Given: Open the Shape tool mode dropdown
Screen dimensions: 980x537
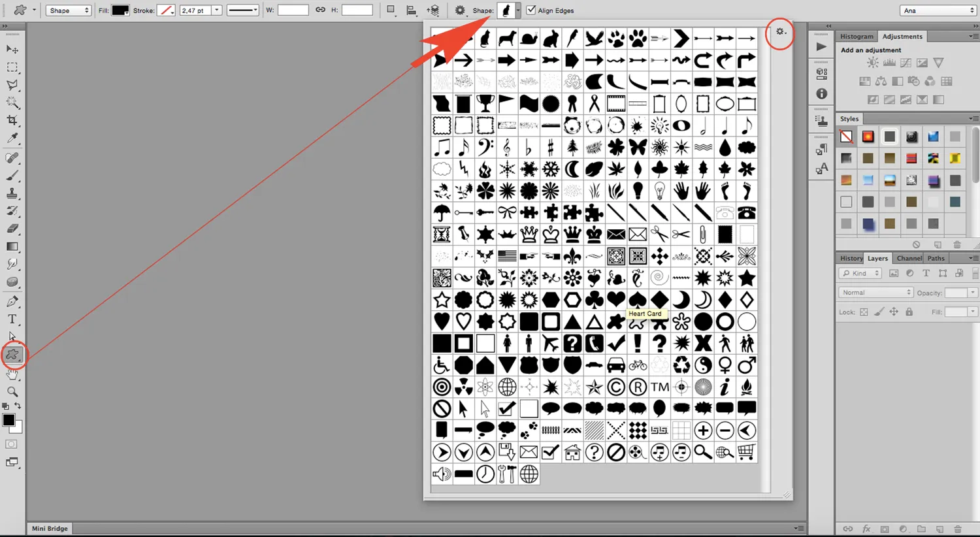Looking at the screenshot, I should (x=68, y=10).
